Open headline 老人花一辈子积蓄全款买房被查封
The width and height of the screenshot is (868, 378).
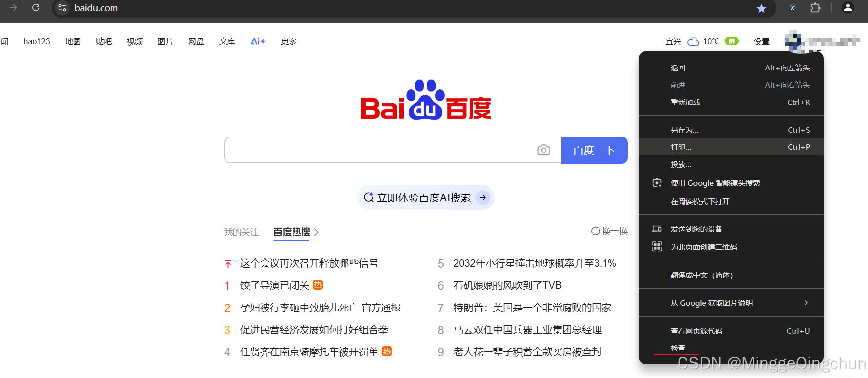[528, 352]
